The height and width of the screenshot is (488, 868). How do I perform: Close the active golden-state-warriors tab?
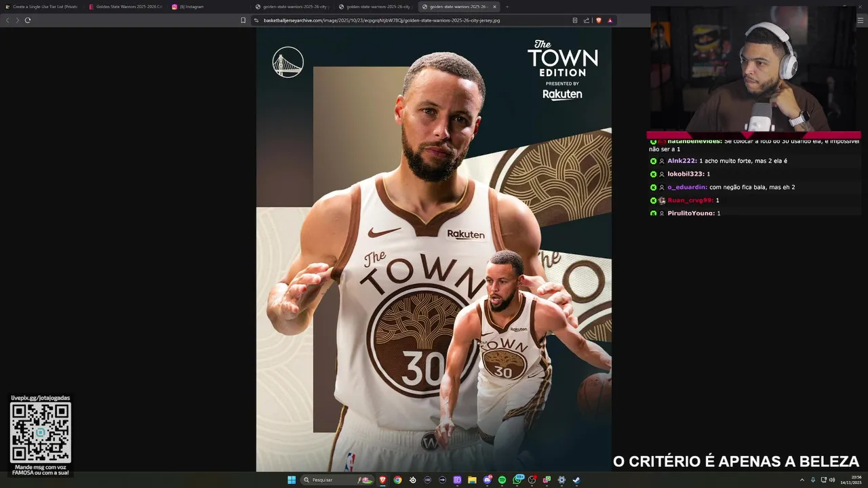click(x=494, y=7)
